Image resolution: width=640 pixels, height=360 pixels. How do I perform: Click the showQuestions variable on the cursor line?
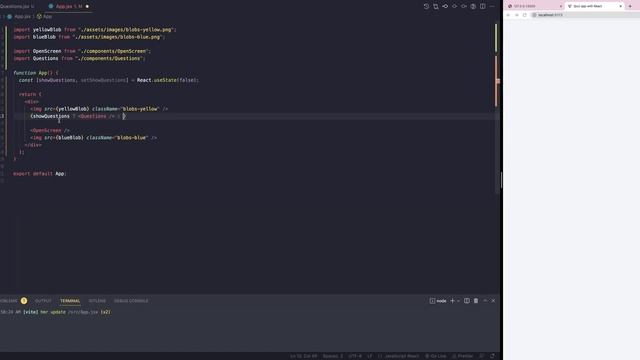tap(51, 116)
